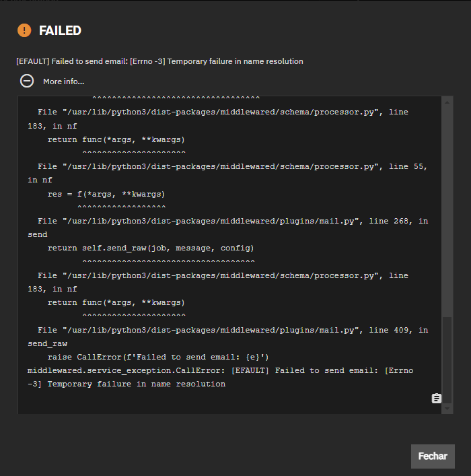Click the last traceback line about name resolution
471x476 pixels.
click(126, 384)
